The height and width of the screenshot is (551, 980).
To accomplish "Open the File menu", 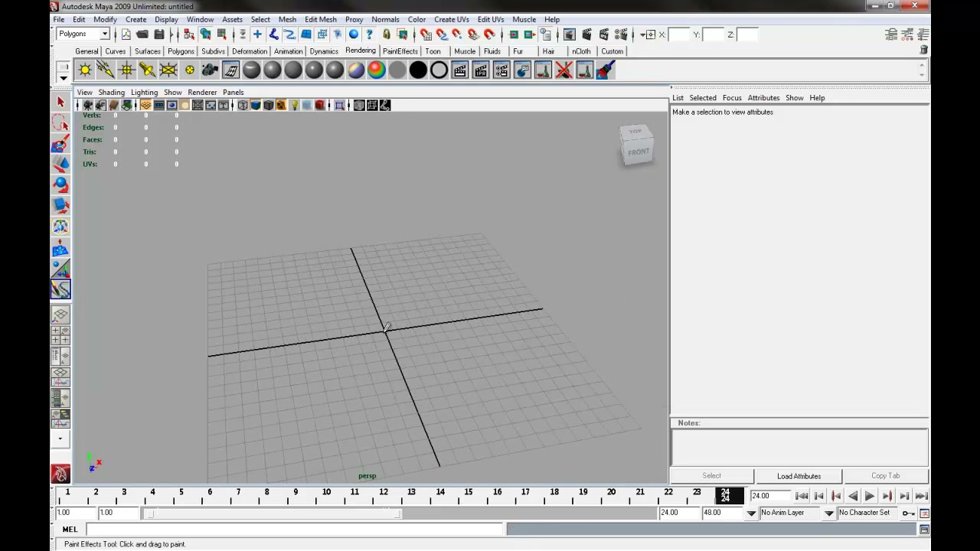I will click(x=59, y=19).
